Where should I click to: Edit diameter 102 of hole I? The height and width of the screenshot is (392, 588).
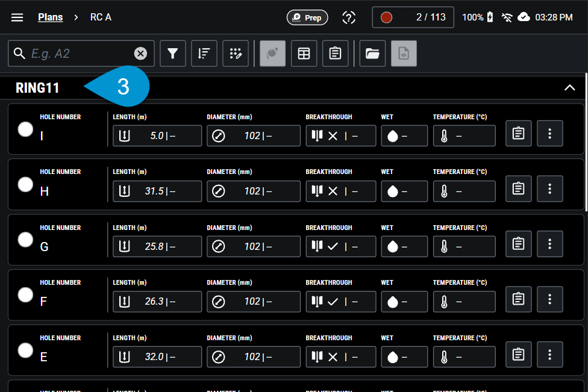tap(254, 135)
